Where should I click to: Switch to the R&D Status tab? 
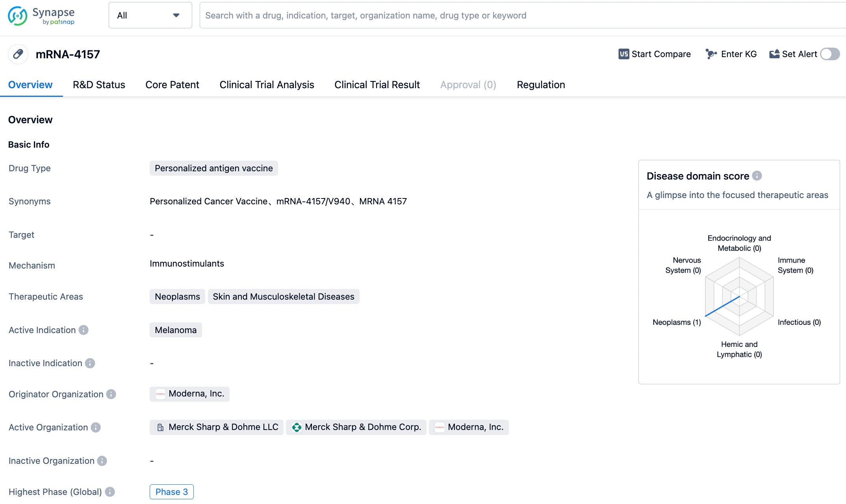point(99,85)
